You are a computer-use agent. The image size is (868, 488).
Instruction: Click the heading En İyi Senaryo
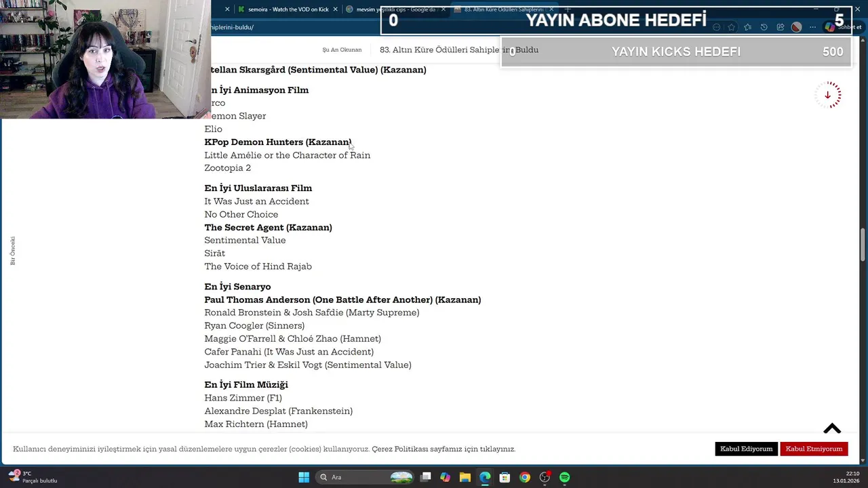click(238, 286)
